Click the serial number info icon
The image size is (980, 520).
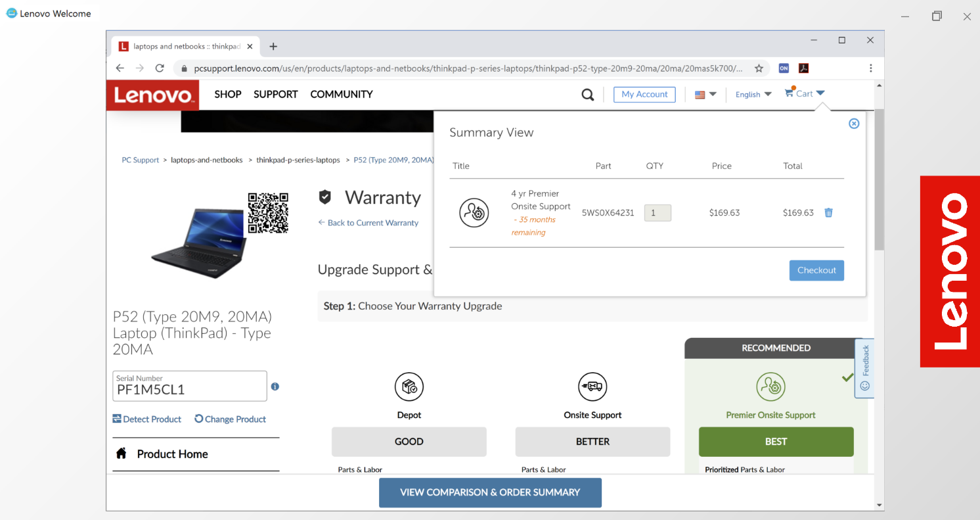pyautogui.click(x=275, y=387)
